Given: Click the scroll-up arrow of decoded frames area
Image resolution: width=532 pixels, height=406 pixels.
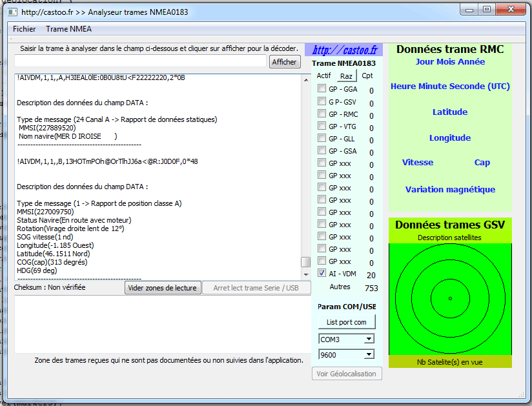Looking at the screenshot, I should tap(306, 80).
